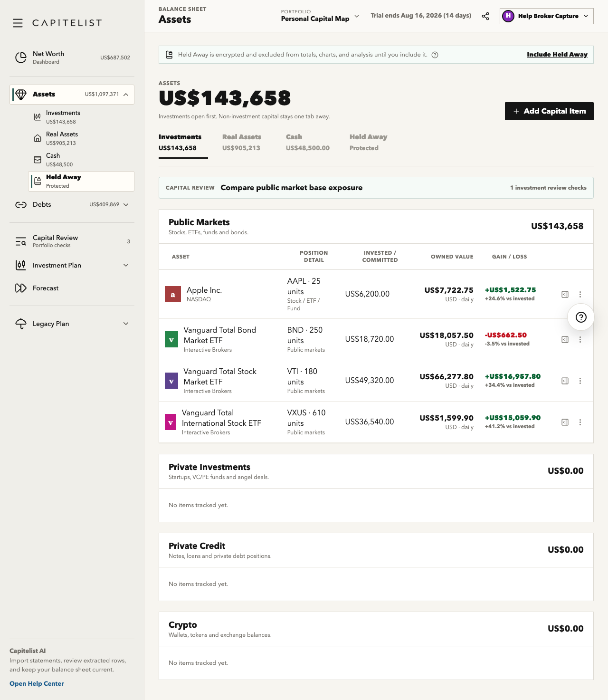Screen dimensions: 608x700
Task: Open the Personal Capital Map portfolio dropdown
Action: coord(320,16)
